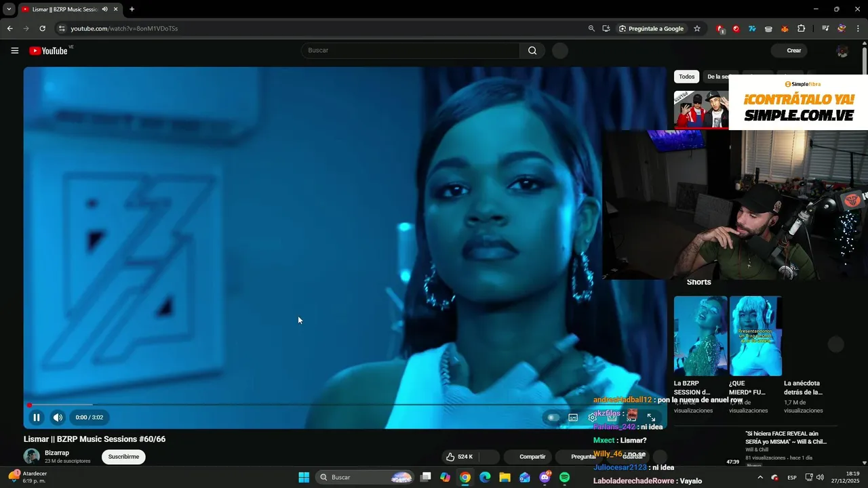Click the red playhead scrubber dot
Image resolution: width=868 pixels, height=488 pixels.
tap(29, 405)
